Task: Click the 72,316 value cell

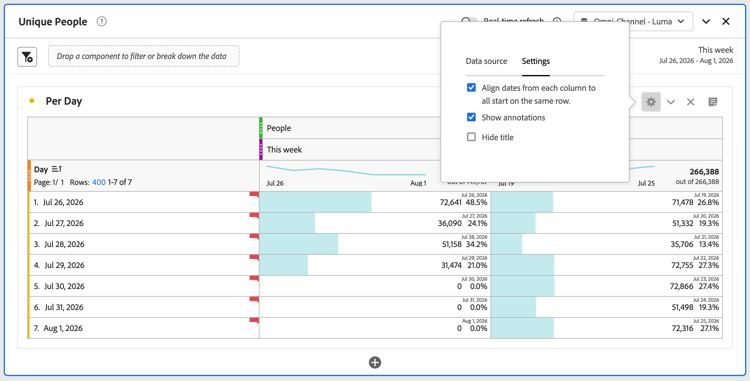Action: [x=607, y=328]
